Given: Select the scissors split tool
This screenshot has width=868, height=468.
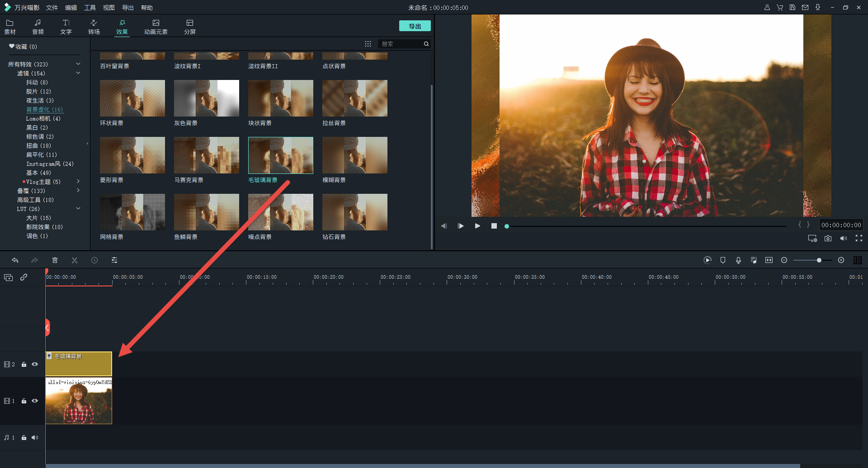Looking at the screenshot, I should point(75,260).
